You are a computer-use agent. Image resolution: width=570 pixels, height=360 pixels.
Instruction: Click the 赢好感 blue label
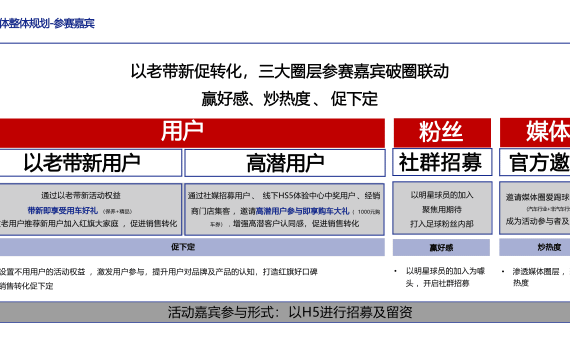coord(441,248)
